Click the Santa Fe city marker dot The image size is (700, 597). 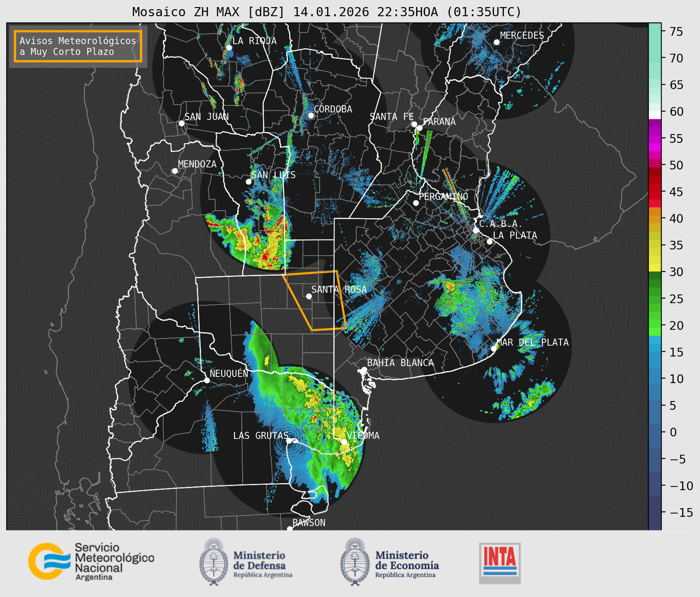pyautogui.click(x=414, y=124)
